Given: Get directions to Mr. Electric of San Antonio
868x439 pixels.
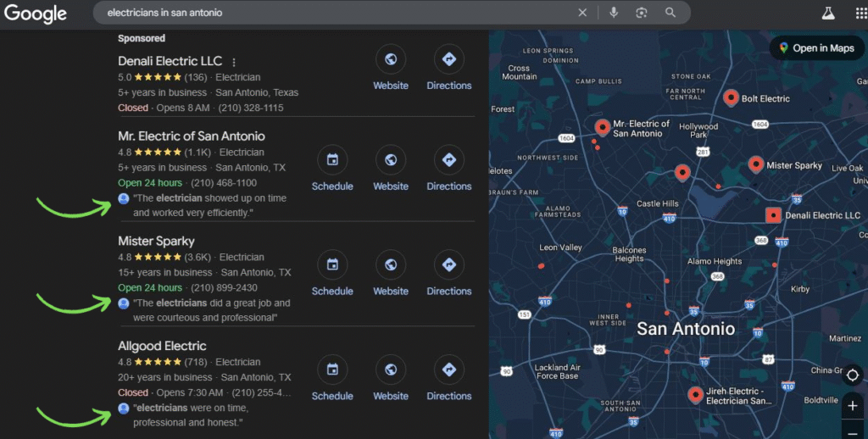Looking at the screenshot, I should coord(449,159).
